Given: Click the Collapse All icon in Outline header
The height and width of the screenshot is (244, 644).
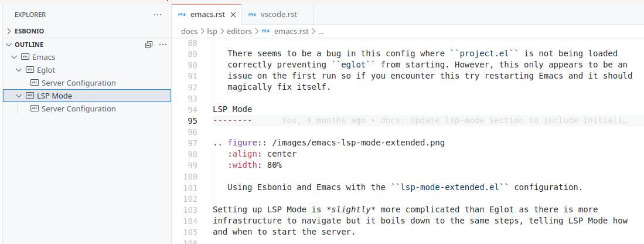Looking at the screenshot, I should tap(149, 45).
